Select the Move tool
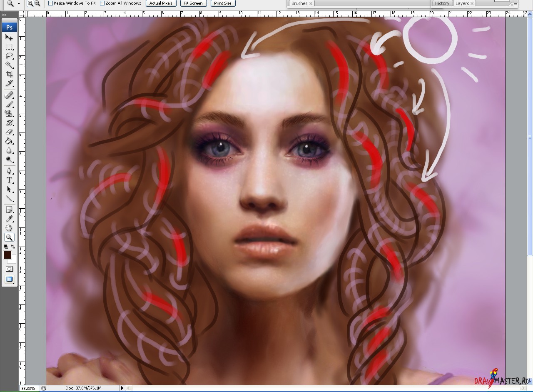The width and height of the screenshot is (533, 392). tap(9, 37)
